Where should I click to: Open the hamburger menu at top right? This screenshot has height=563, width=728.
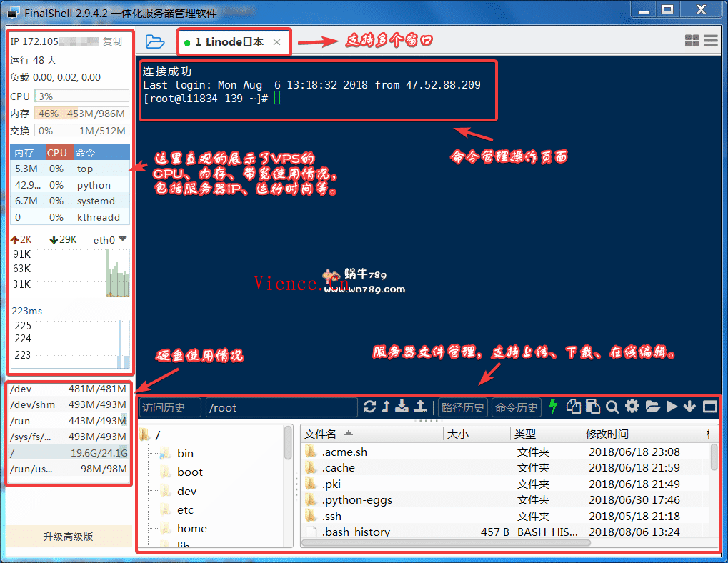[x=710, y=41]
